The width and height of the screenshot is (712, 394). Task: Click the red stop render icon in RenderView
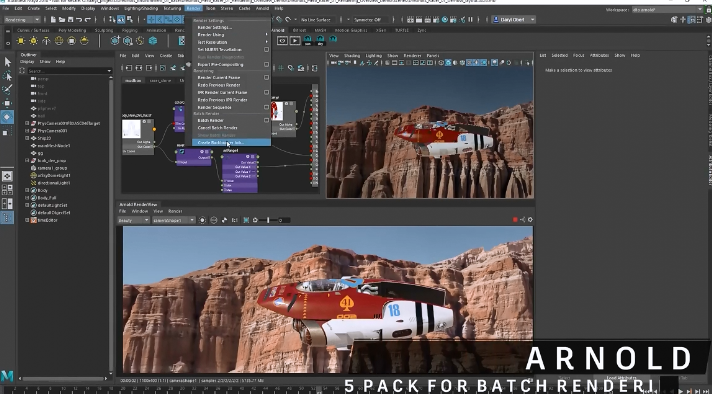tap(515, 220)
